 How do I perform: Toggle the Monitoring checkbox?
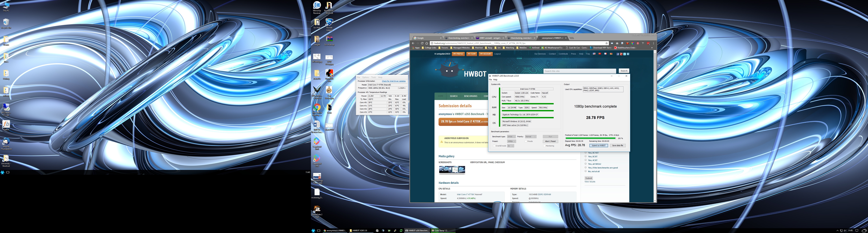click(x=544, y=146)
